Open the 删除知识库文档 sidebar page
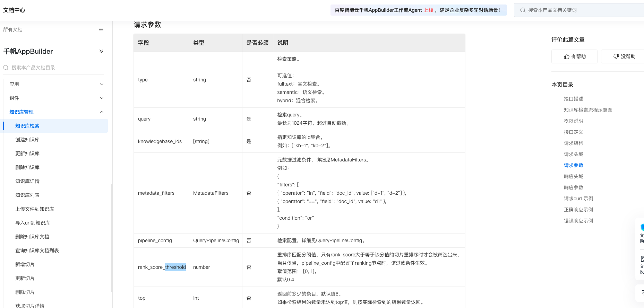The image size is (644, 308). tap(32, 237)
